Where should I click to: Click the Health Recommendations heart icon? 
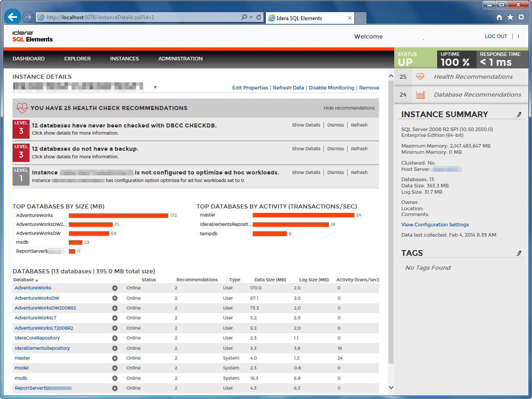tap(420, 76)
